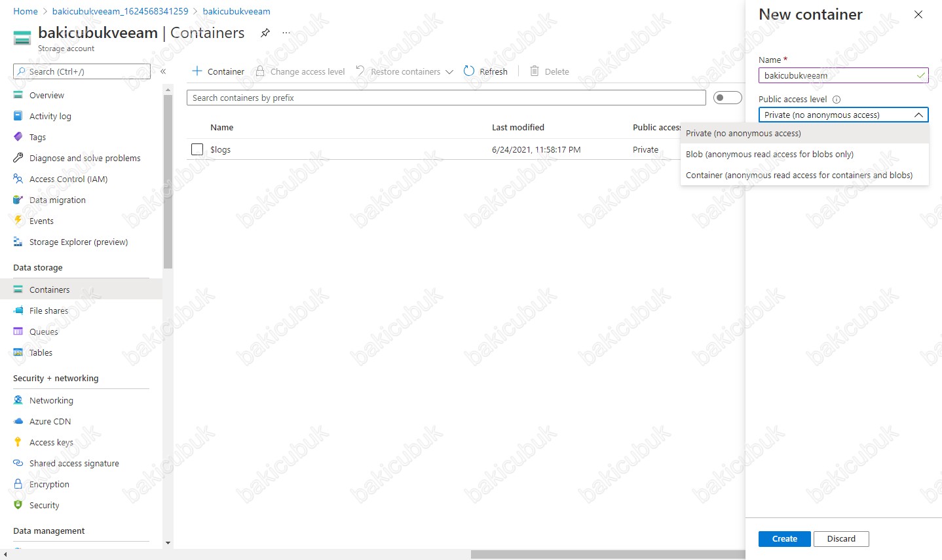Click the sidebar scroll up arrow
The image size is (942, 560).
click(x=168, y=89)
